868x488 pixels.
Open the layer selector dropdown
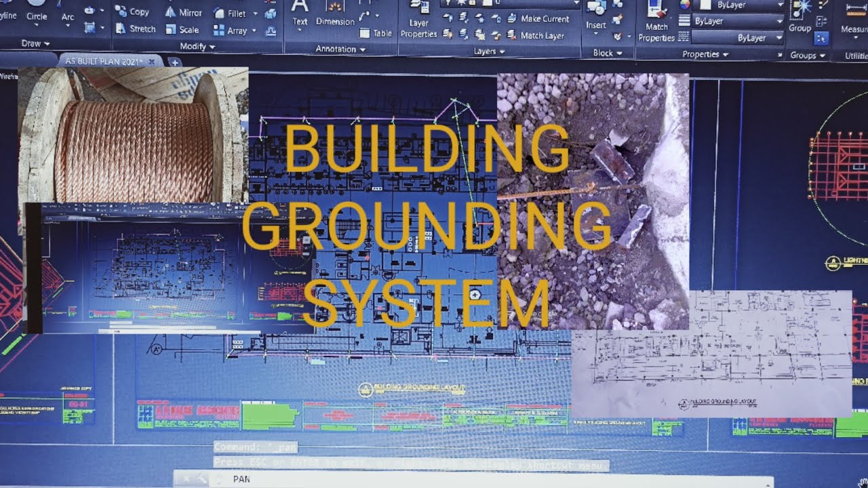[x=510, y=3]
